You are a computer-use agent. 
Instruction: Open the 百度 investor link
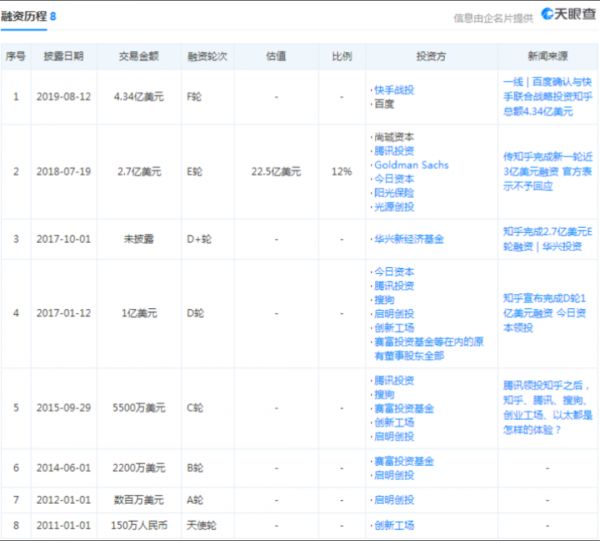pyautogui.click(x=382, y=103)
